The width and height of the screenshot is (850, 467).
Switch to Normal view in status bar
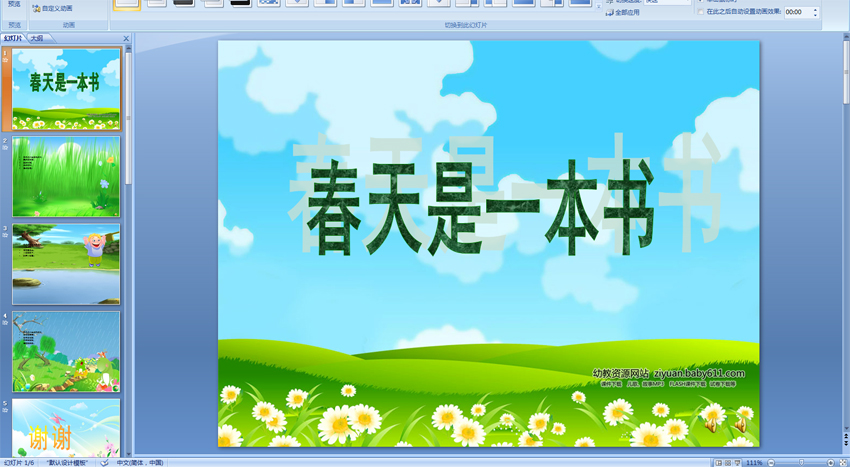pyautogui.click(x=719, y=463)
